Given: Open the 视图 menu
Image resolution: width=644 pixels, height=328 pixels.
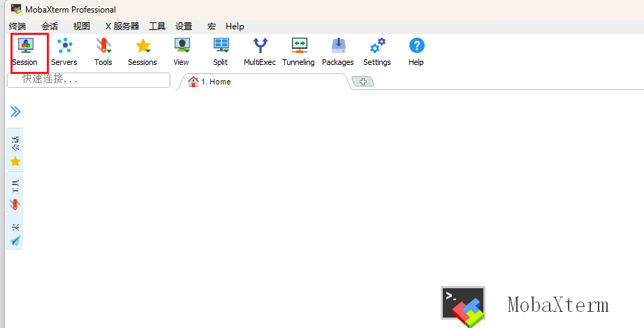Looking at the screenshot, I should [x=81, y=27].
